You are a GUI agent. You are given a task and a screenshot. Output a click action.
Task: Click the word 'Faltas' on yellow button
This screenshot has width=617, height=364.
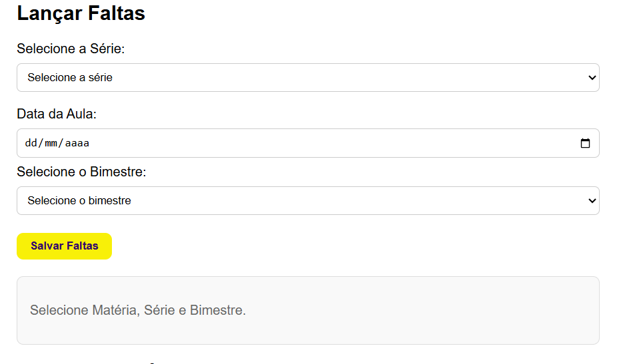(82, 246)
